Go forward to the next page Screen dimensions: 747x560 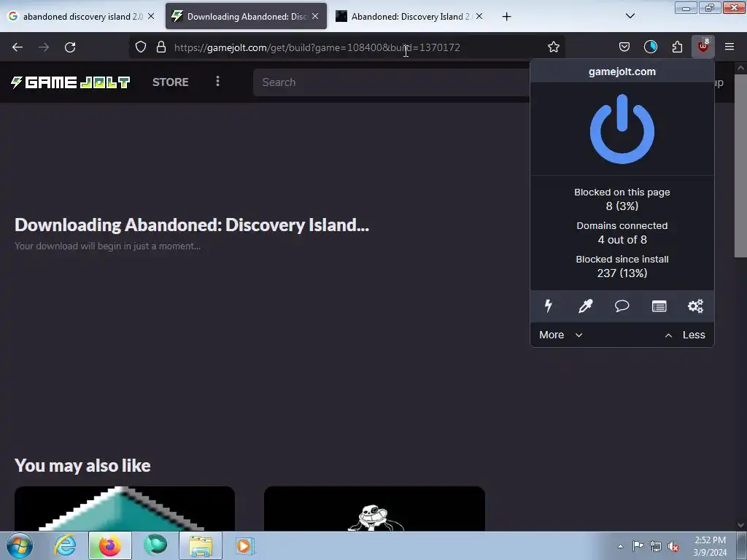44,47
